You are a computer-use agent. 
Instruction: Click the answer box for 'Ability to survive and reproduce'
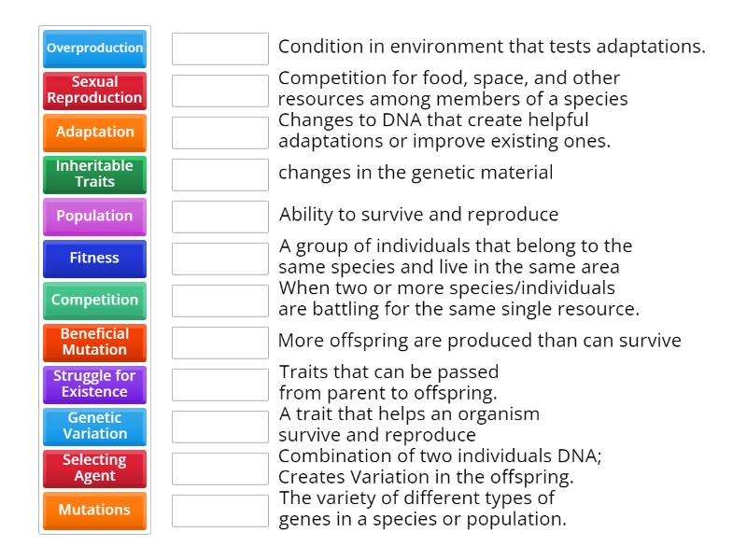point(219,216)
